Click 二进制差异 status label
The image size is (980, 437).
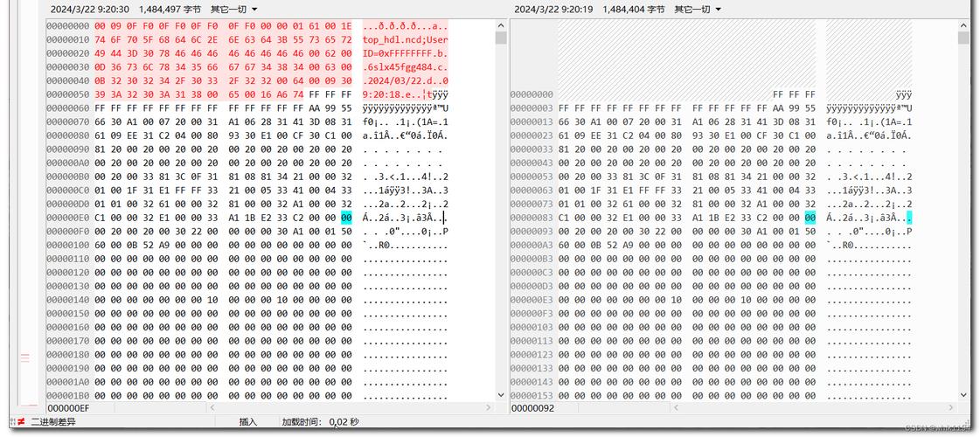(53, 421)
